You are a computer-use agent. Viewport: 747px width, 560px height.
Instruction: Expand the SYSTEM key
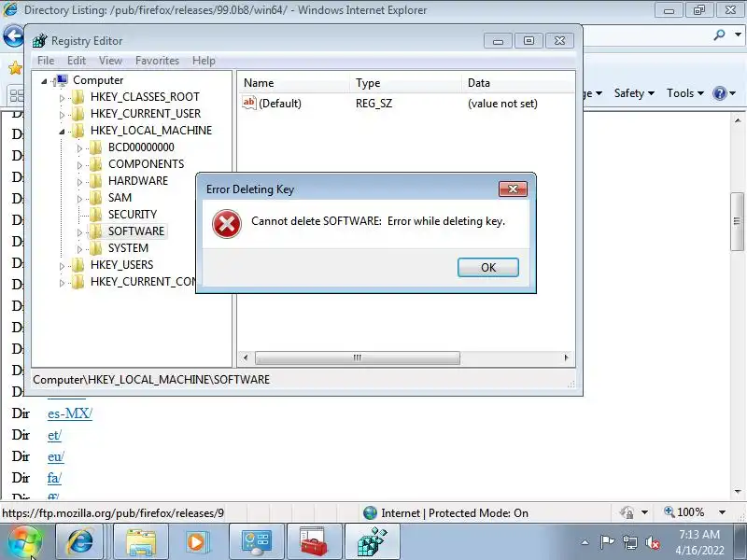(x=79, y=249)
